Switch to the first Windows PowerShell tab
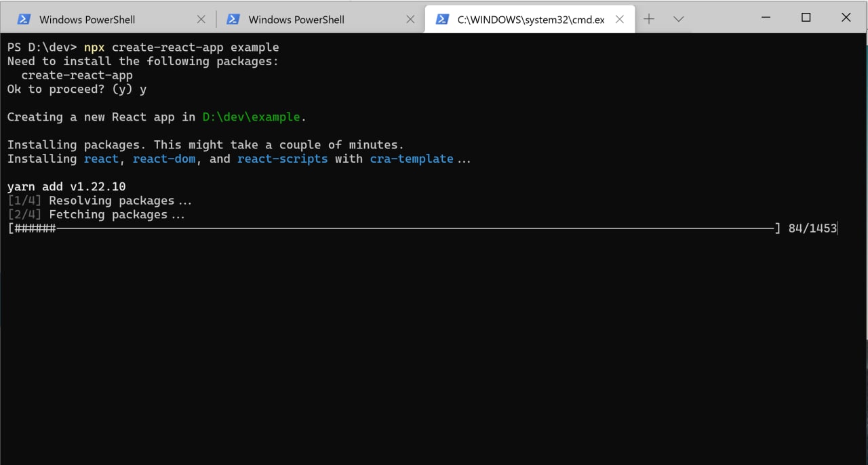Screen dimensions: 868x465 110,19
